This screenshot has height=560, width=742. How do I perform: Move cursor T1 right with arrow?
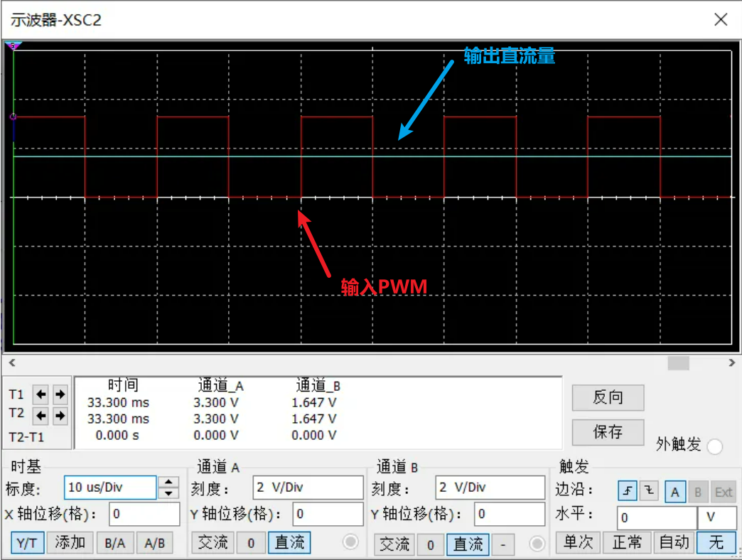coord(60,394)
